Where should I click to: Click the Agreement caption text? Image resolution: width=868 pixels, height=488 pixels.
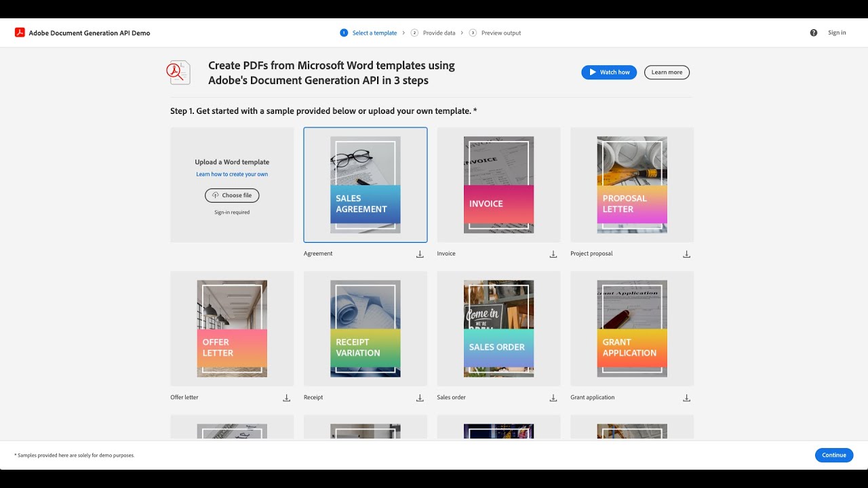pos(318,253)
